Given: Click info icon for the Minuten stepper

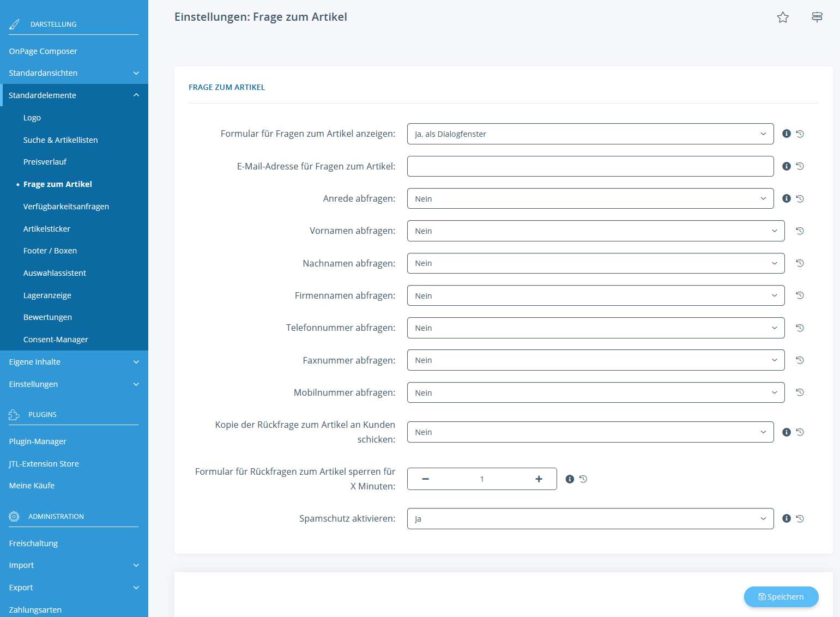Looking at the screenshot, I should point(570,479).
